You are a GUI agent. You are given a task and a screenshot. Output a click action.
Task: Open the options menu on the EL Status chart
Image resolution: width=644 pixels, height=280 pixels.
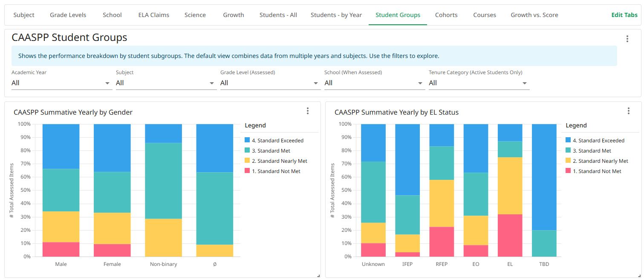[x=629, y=110]
